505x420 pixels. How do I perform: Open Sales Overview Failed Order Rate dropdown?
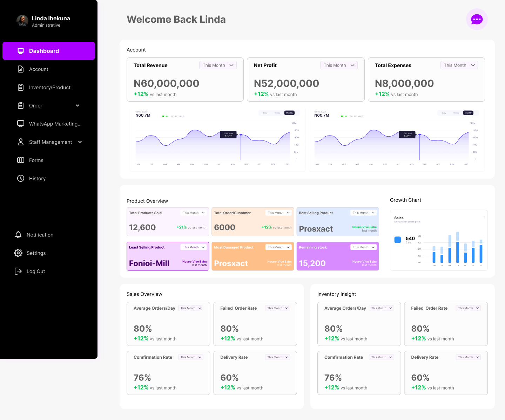tap(277, 308)
